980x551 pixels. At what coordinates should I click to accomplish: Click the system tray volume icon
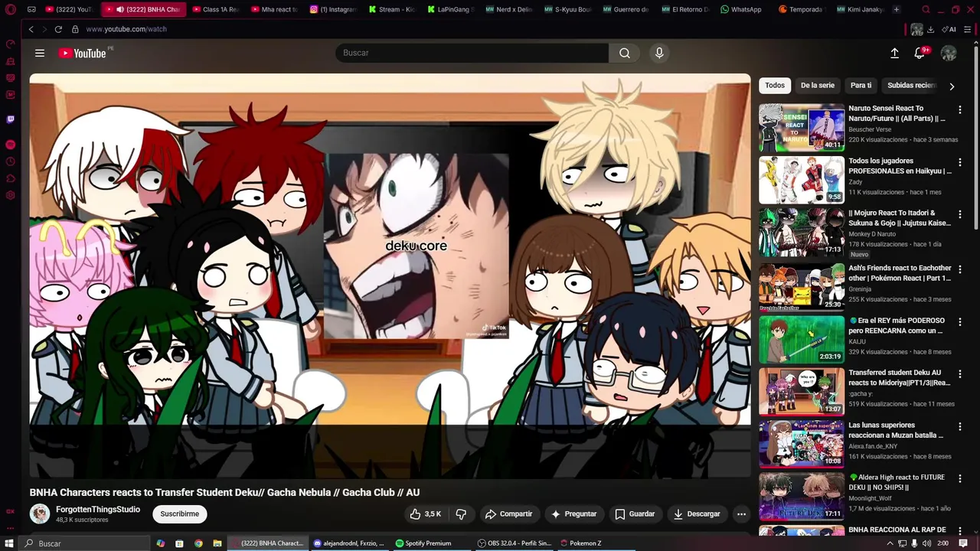[928, 543]
